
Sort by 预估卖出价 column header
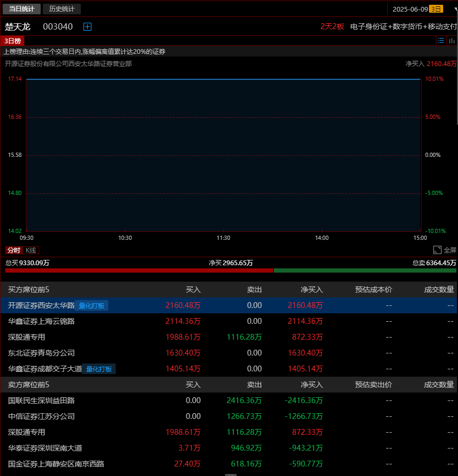(x=373, y=385)
